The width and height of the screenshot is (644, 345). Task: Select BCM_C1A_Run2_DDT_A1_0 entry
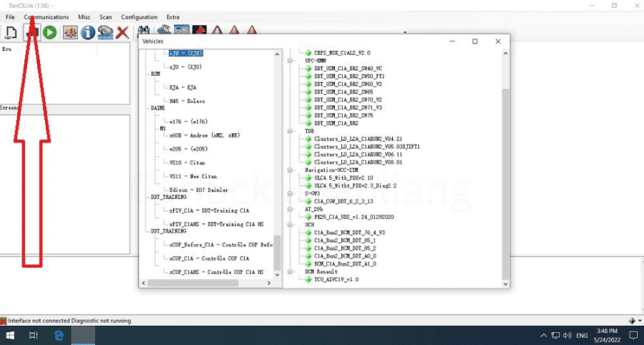[345, 263]
